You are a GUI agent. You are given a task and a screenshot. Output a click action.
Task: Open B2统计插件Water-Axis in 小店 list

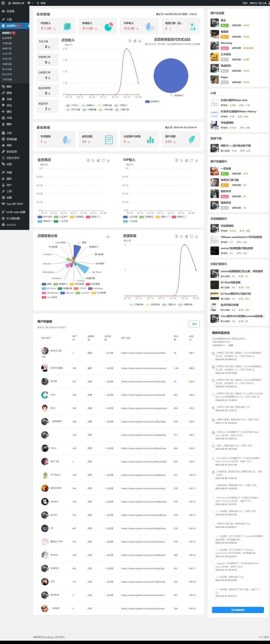(234, 100)
